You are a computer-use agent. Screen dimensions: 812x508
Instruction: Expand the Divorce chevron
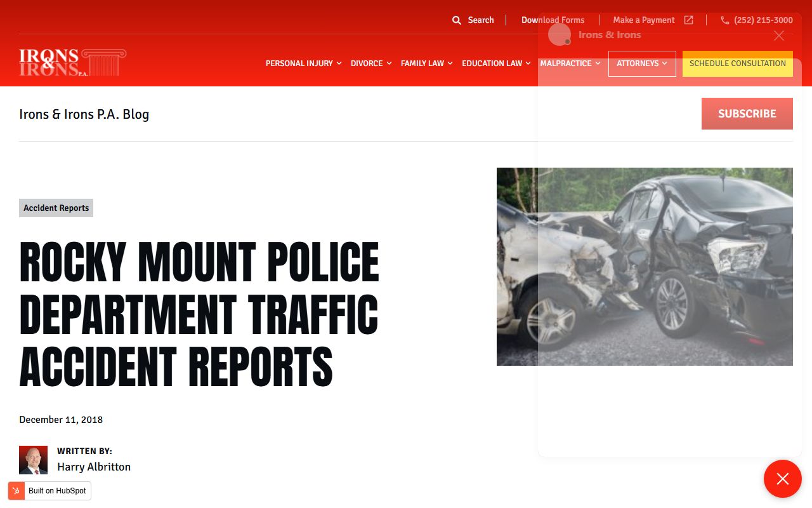click(389, 63)
